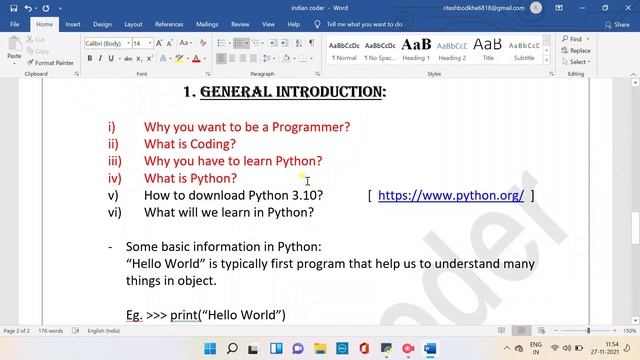Toggle Show/Hide paragraph marks
Image resolution: width=640 pixels, height=360 pixels.
312,43
